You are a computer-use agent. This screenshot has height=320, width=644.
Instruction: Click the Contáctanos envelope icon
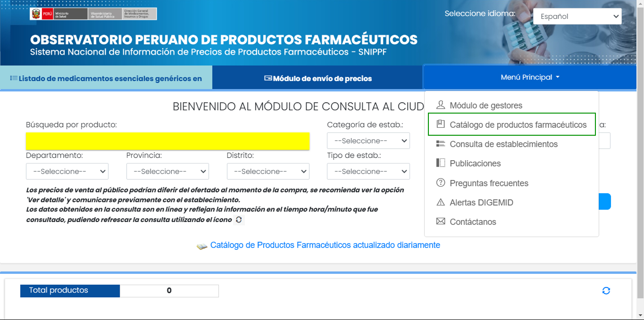click(x=441, y=222)
